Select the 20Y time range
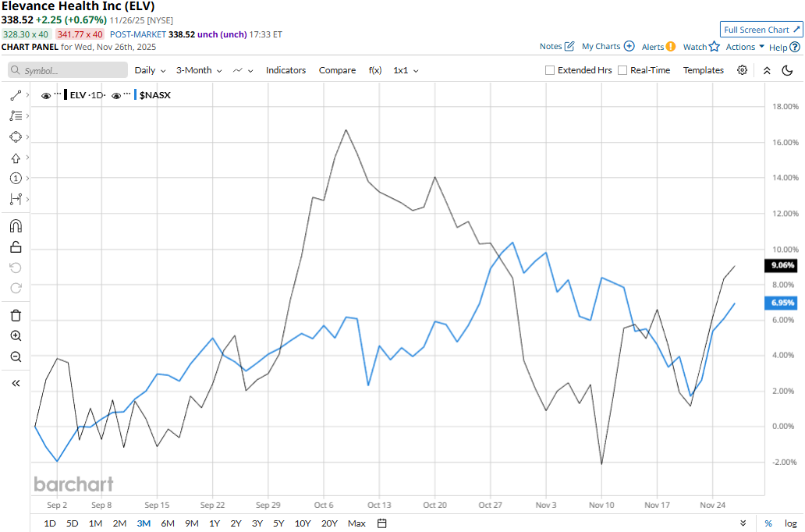The height and width of the screenshot is (532, 805). click(329, 523)
